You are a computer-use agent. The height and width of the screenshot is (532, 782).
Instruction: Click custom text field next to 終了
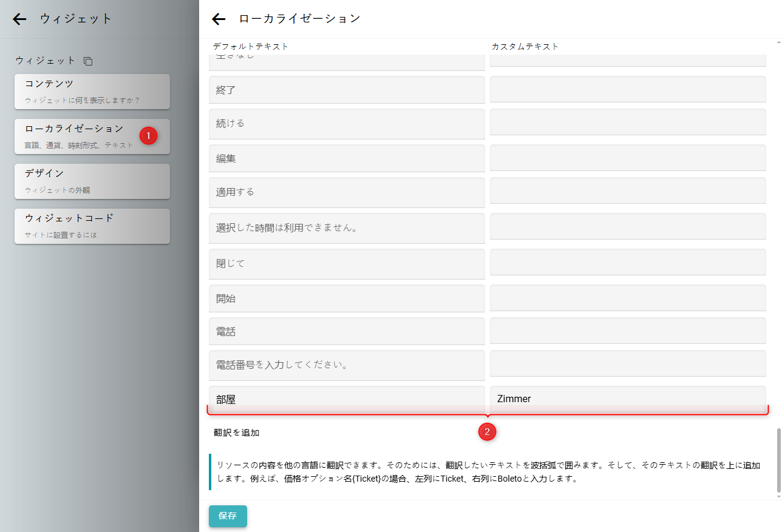[627, 90]
